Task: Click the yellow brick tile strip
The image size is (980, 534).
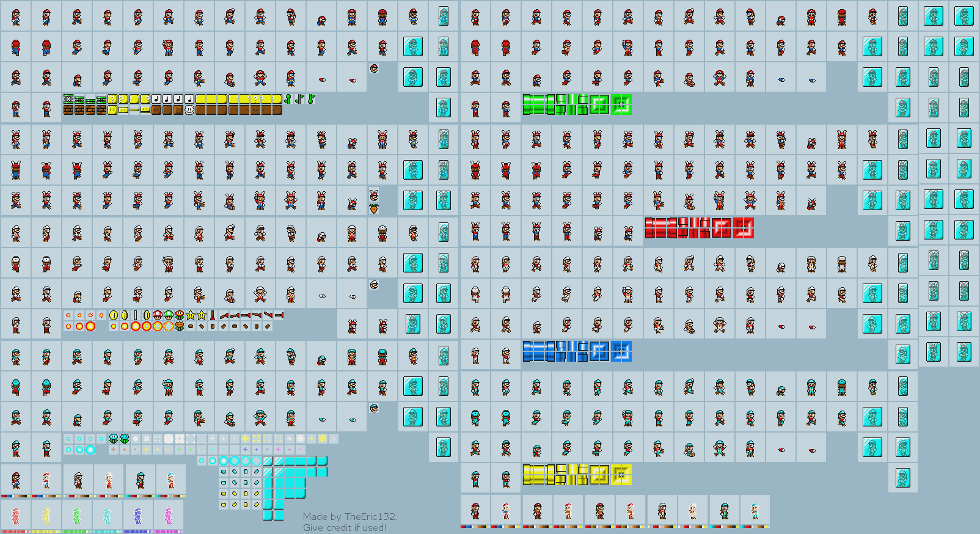Action: pyautogui.click(x=577, y=475)
